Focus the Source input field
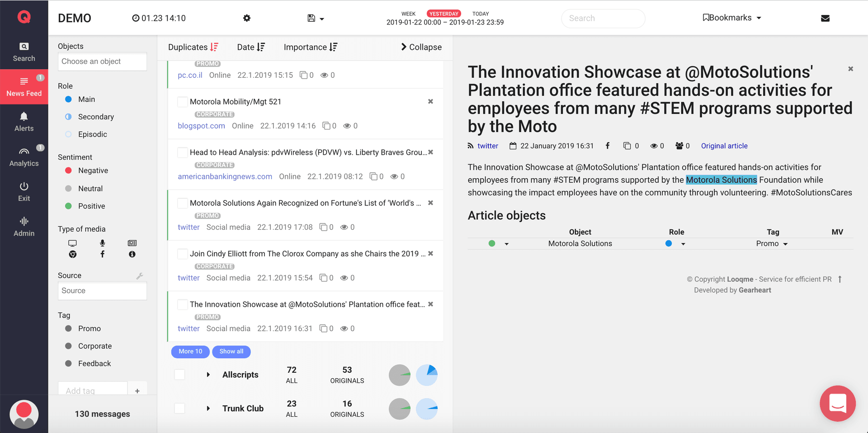Viewport: 868px width, 433px height. [102, 291]
